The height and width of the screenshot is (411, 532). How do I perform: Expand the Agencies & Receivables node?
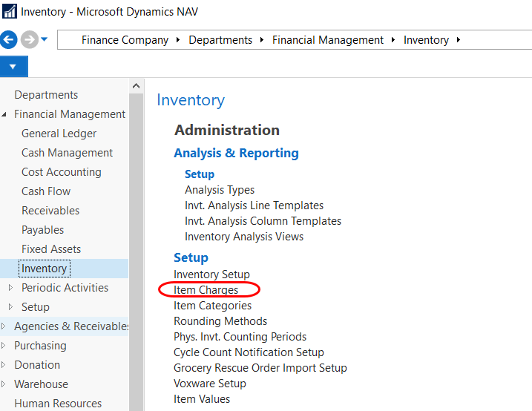tap(5, 326)
